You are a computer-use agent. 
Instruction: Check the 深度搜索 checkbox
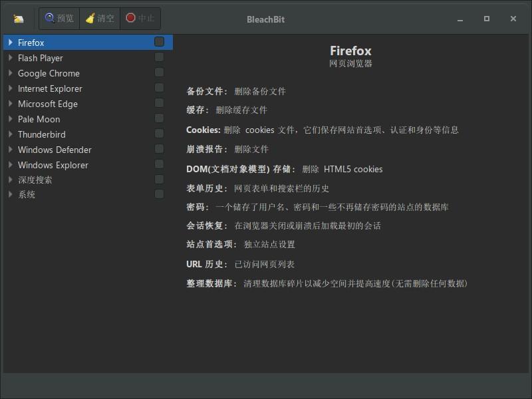158,179
